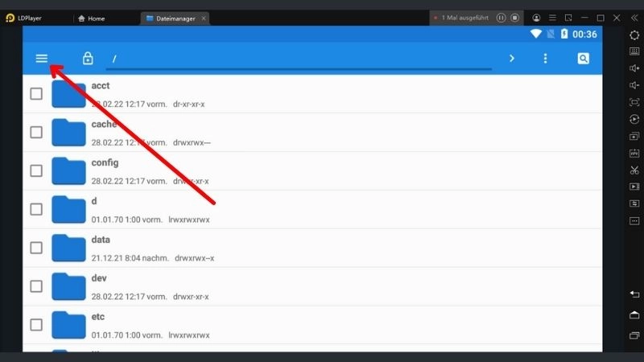Click the folder name 'config'
The image size is (644, 362).
point(105,163)
